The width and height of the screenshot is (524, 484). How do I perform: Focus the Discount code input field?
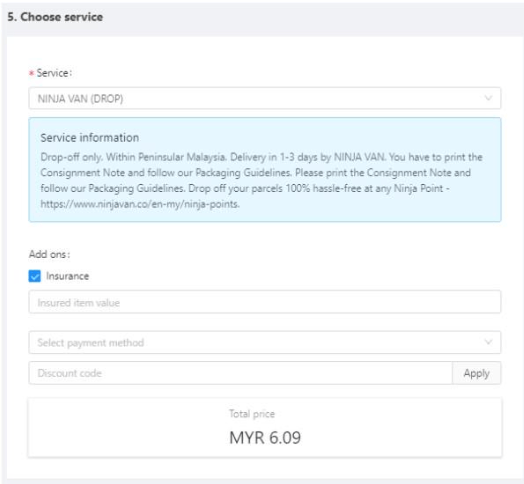(x=241, y=373)
